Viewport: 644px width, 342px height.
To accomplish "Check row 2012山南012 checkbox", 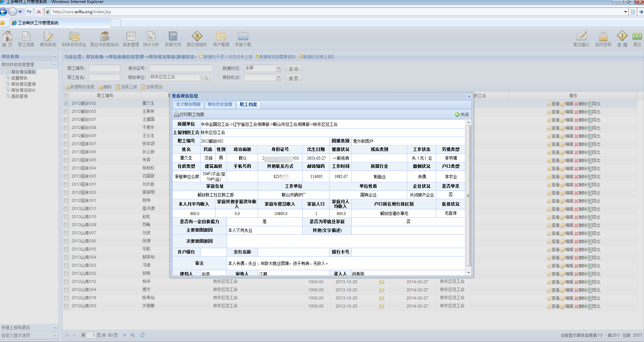I will 66,282.
